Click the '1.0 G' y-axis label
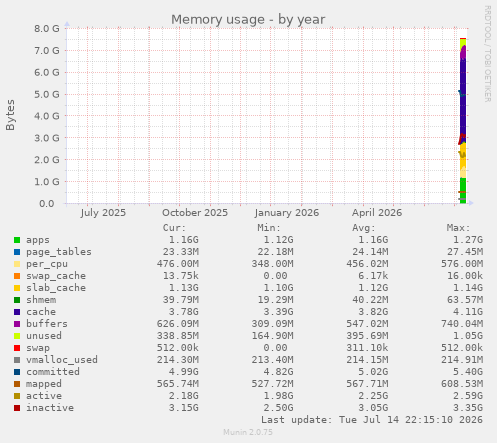The image size is (497, 443). [x=47, y=182]
